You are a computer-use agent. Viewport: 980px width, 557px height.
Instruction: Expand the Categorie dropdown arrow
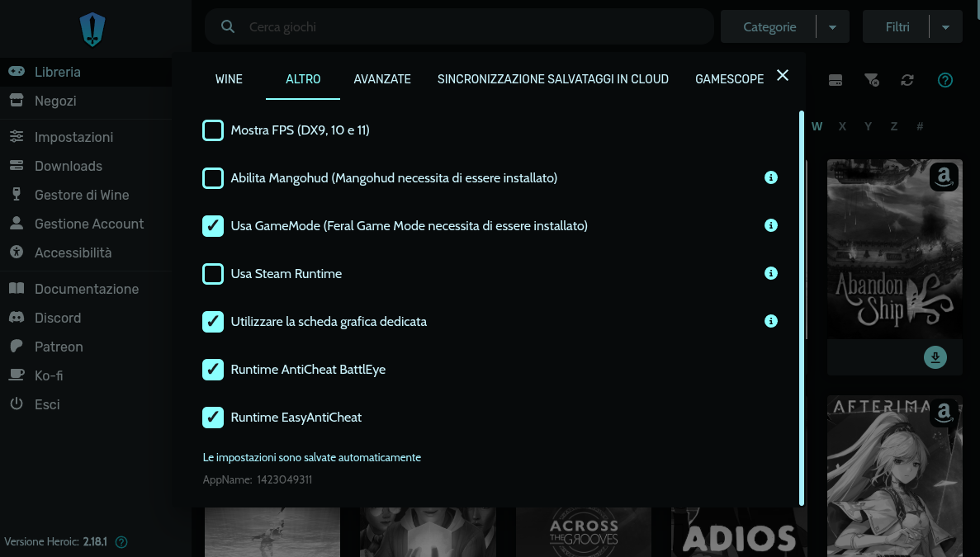[832, 27]
